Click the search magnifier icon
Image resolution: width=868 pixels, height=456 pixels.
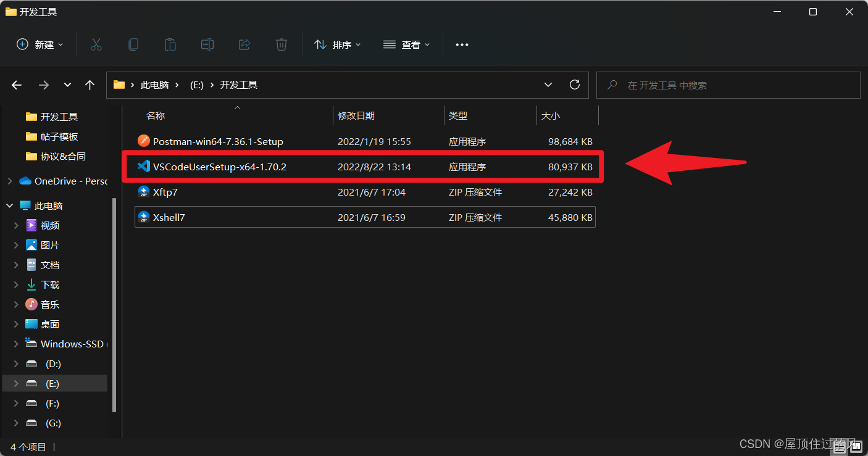click(x=612, y=85)
